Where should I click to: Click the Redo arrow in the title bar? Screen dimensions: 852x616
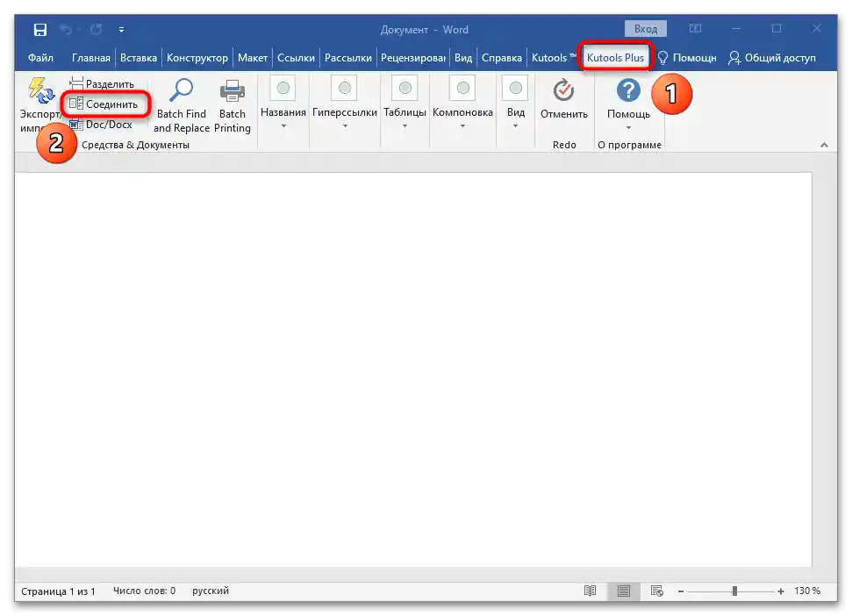pyautogui.click(x=97, y=29)
